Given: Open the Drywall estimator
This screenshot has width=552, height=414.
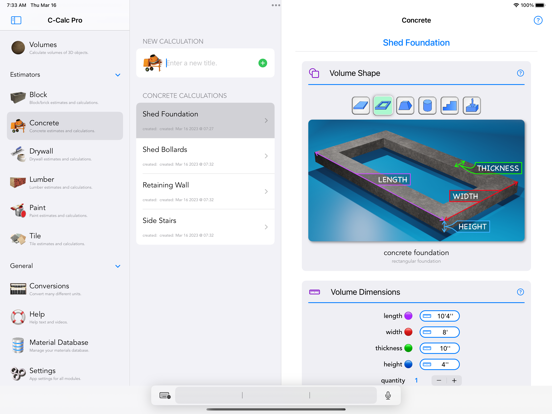Looking at the screenshot, I should 65,154.
